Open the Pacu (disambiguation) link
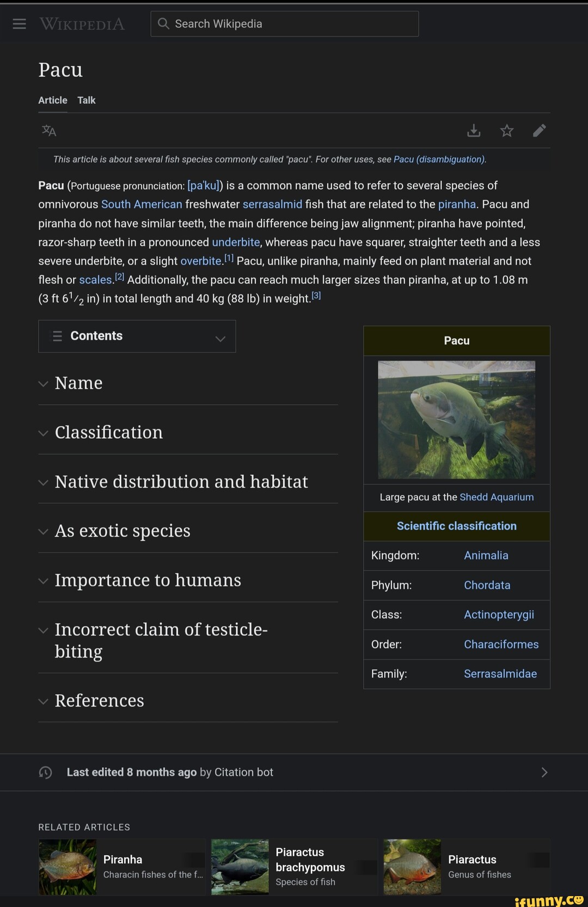 [439, 160]
